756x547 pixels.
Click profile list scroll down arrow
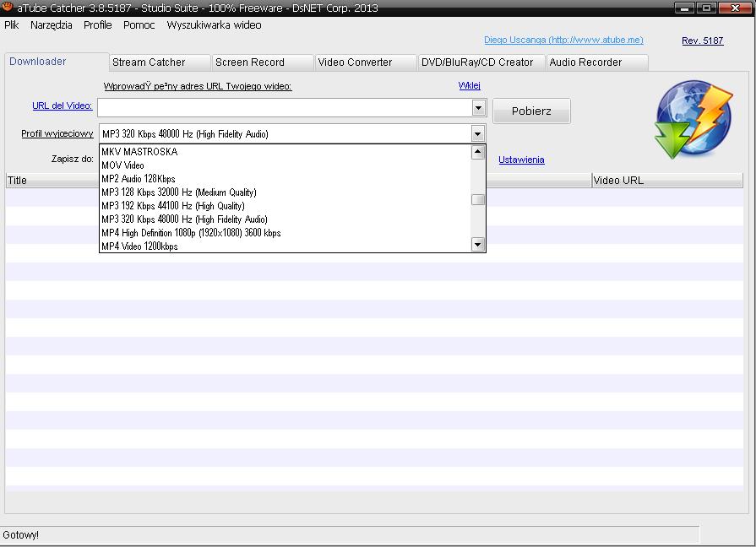pos(478,244)
